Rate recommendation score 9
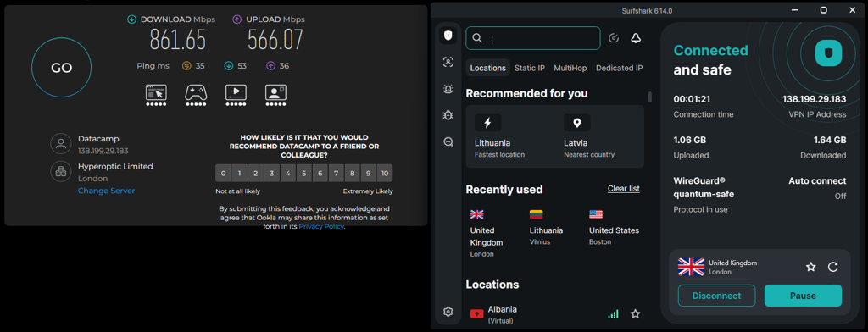The image size is (868, 332). 369,173
